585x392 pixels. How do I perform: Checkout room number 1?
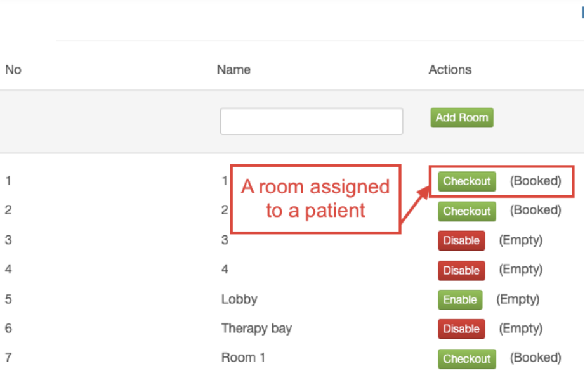tap(466, 181)
